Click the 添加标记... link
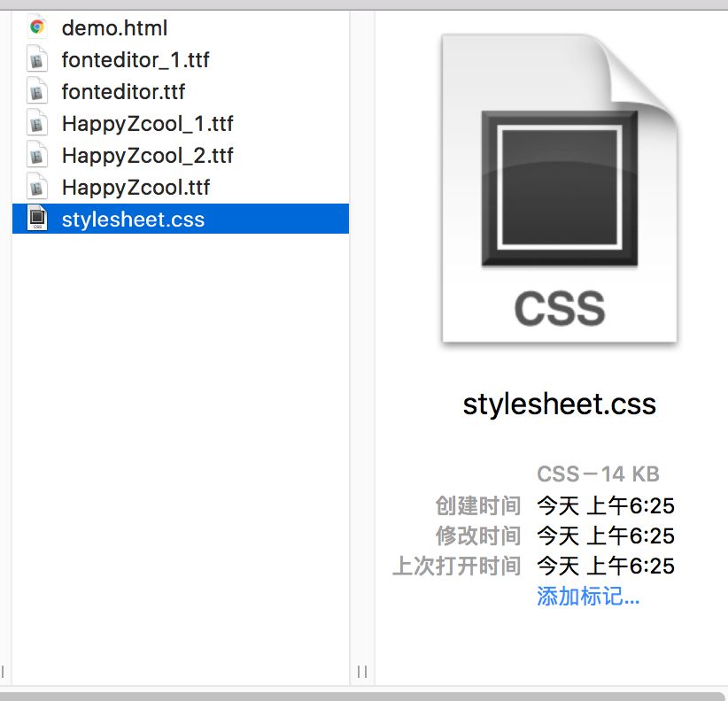The width and height of the screenshot is (728, 701). (x=588, y=597)
